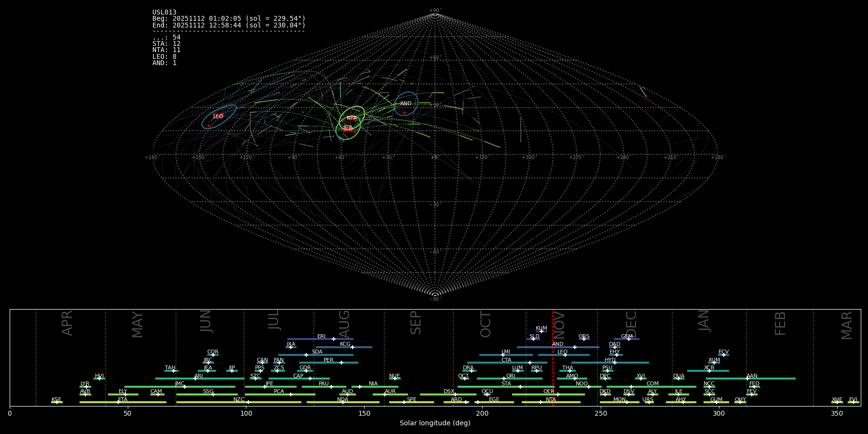The width and height of the screenshot is (868, 434).
Task: Click the +60 longitude label on sky map
Action: 340,158
